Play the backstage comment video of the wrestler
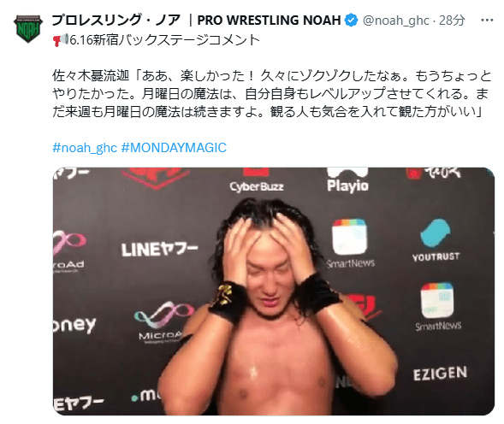 274,291
